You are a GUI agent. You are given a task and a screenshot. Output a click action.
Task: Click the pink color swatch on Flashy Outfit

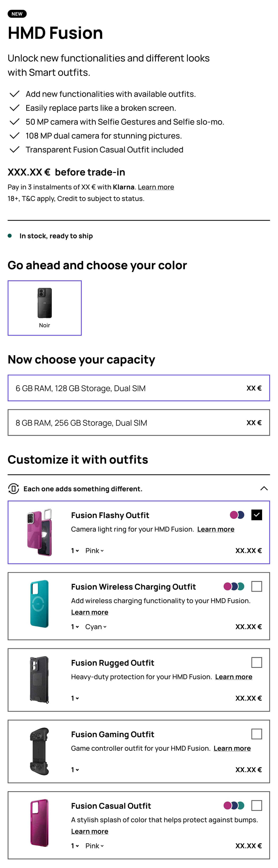[234, 515]
